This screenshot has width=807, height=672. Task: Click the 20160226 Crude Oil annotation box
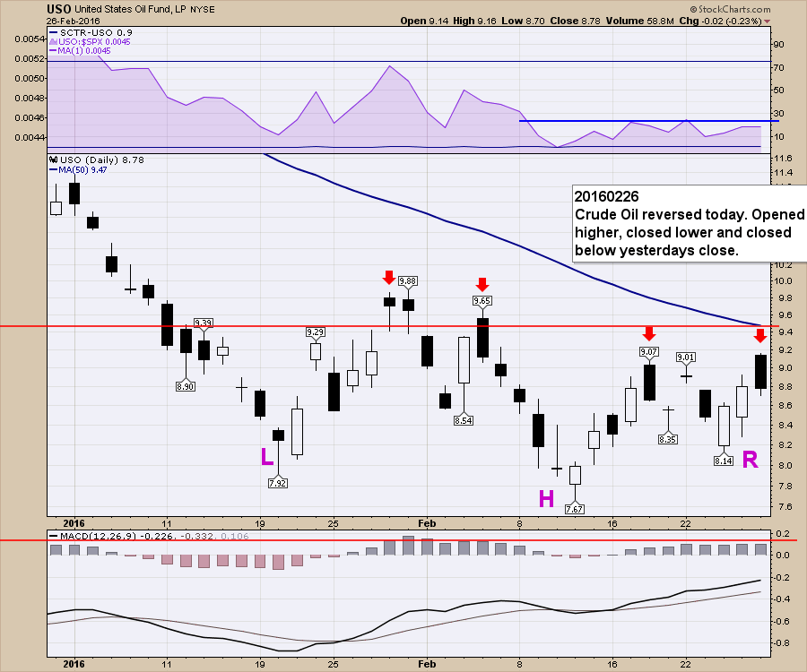click(690, 224)
